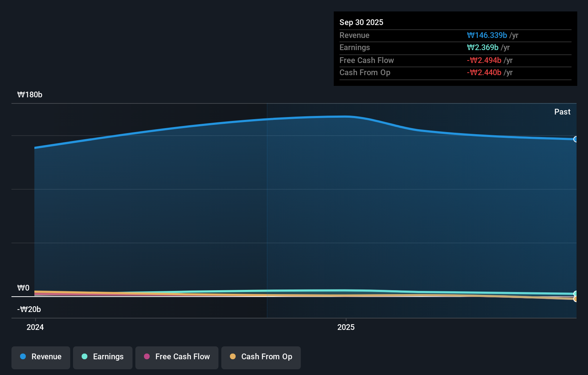Open the Cash From Op legend entry
588x375 pixels.
click(261, 357)
